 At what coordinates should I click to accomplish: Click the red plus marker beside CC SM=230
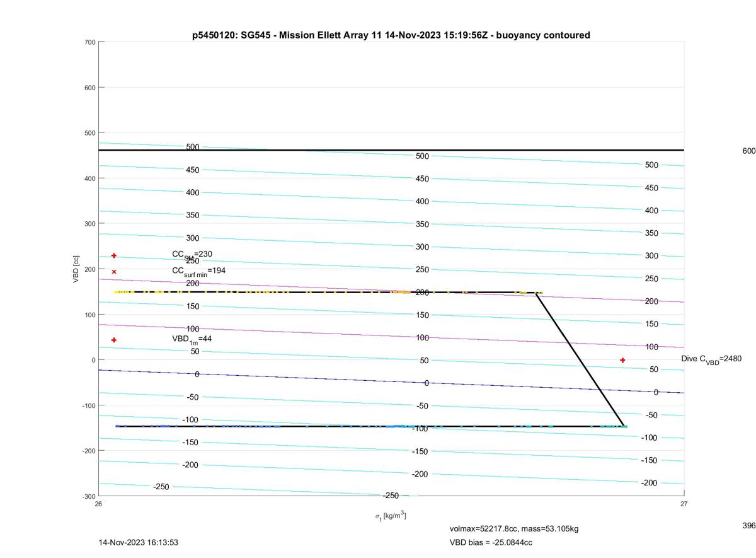click(114, 255)
